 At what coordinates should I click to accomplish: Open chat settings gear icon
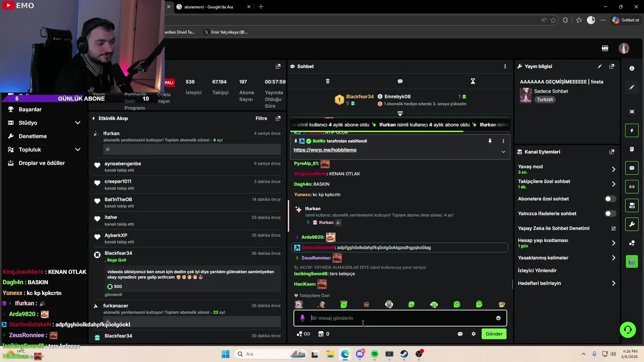click(473, 334)
